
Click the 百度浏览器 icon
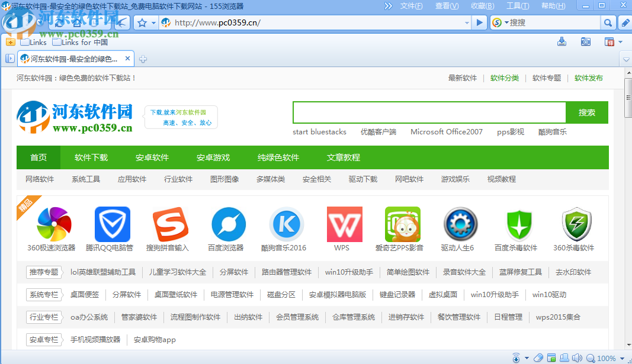point(229,224)
